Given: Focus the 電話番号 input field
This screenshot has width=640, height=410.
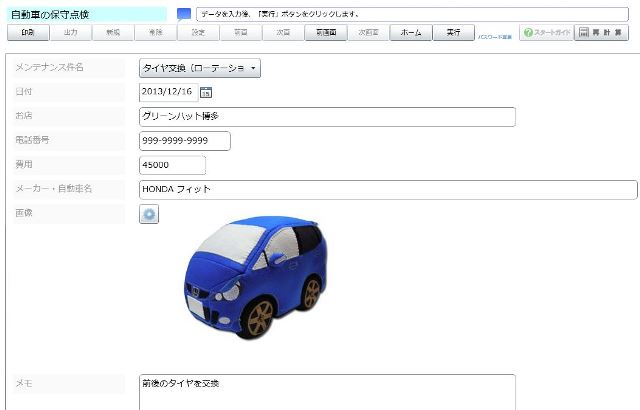Looking at the screenshot, I should point(185,141).
